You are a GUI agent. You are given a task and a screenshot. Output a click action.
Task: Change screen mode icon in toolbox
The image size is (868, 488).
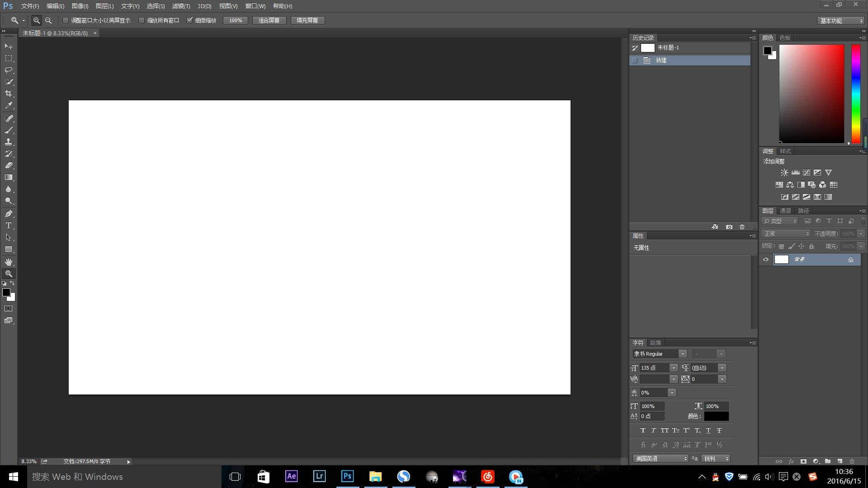[9, 320]
